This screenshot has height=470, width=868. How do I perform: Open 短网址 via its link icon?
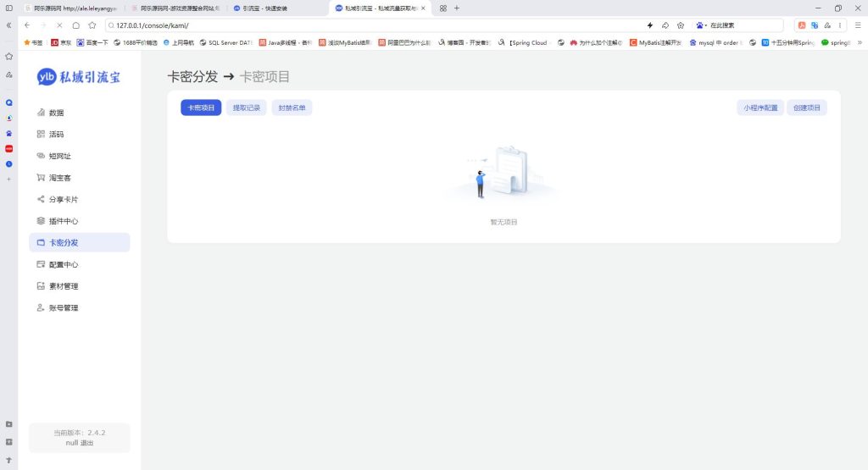tap(41, 155)
